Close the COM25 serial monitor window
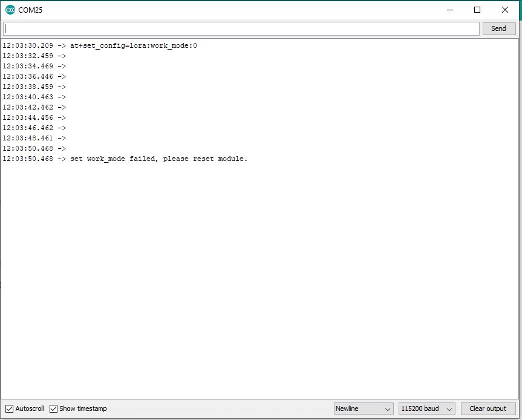Image resolution: width=522 pixels, height=420 pixels. tap(505, 10)
